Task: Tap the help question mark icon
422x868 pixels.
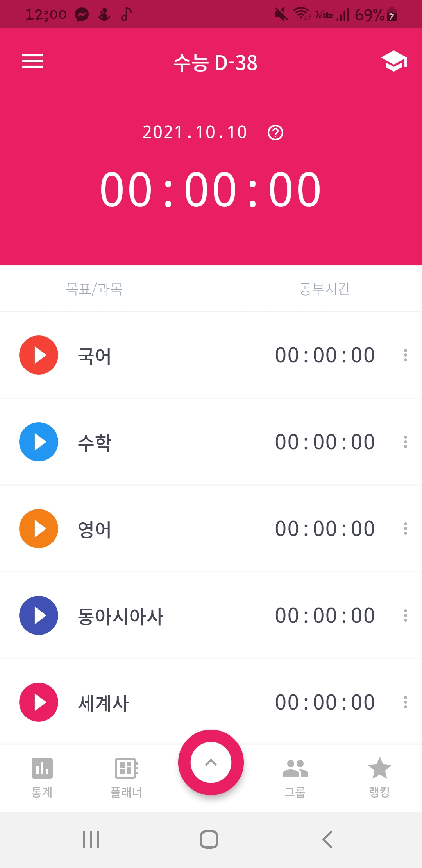Action: (x=275, y=133)
